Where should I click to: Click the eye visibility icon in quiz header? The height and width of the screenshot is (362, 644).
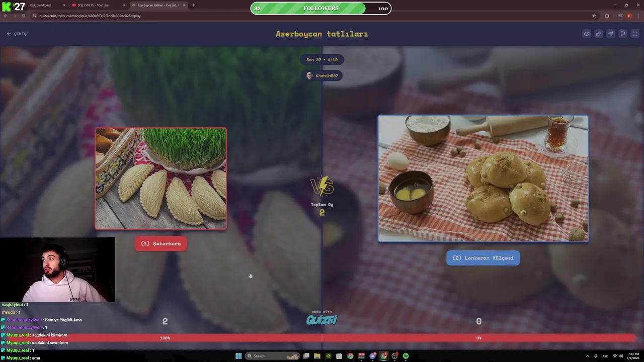tap(587, 34)
